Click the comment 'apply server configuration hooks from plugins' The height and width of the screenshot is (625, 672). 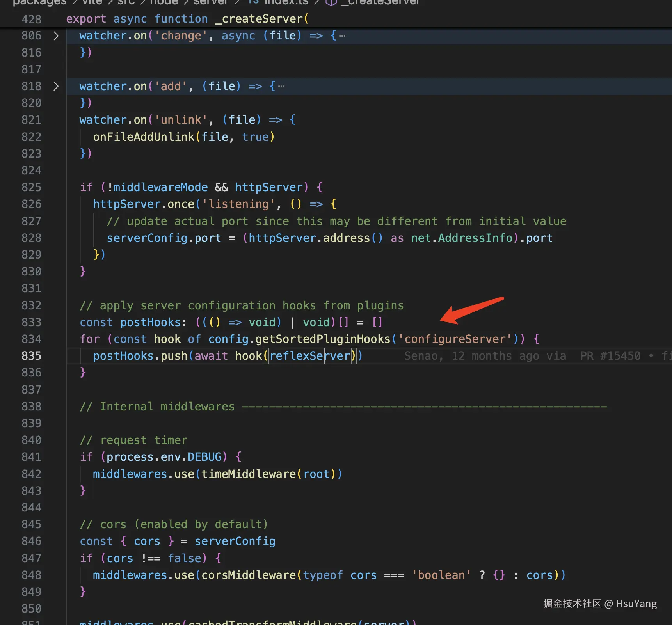tap(242, 305)
